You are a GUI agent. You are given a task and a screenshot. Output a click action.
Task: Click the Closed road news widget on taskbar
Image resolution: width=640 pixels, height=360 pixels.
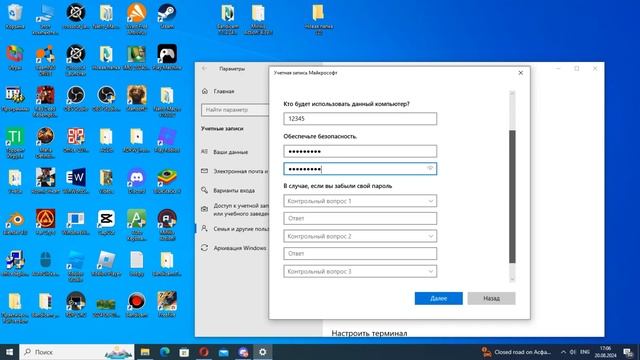point(516,352)
